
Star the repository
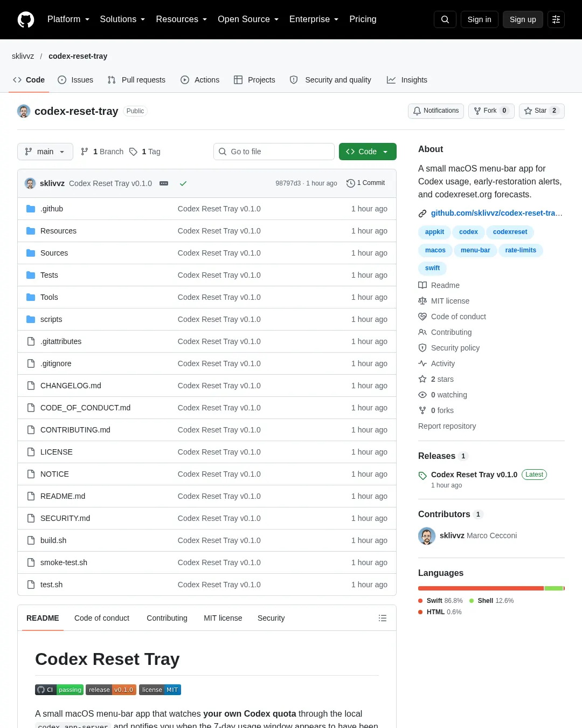(542, 111)
